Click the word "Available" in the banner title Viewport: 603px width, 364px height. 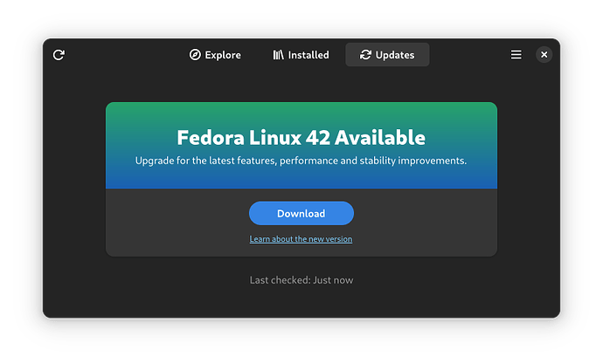384,137
